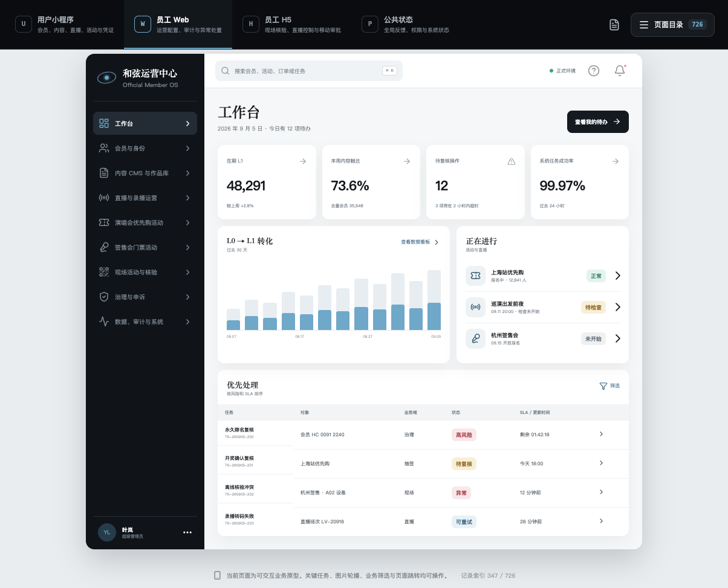Switch to 公共状态 tab

(406, 24)
